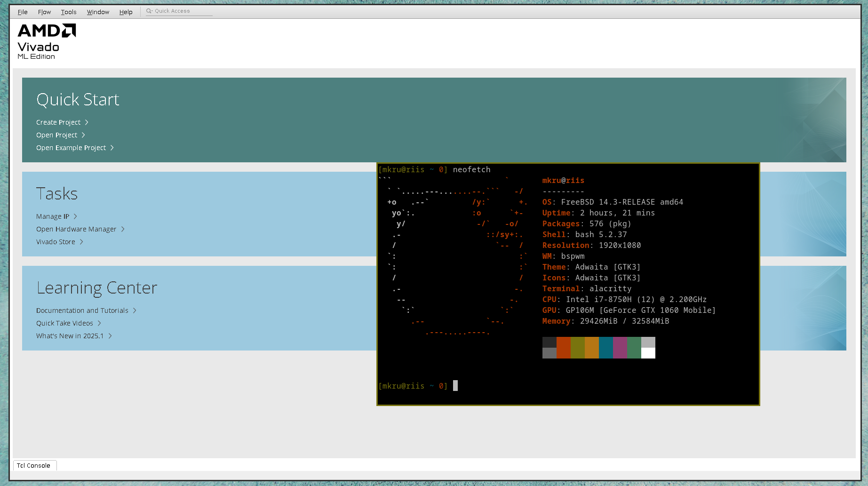Click the Create Project link

[x=58, y=122]
